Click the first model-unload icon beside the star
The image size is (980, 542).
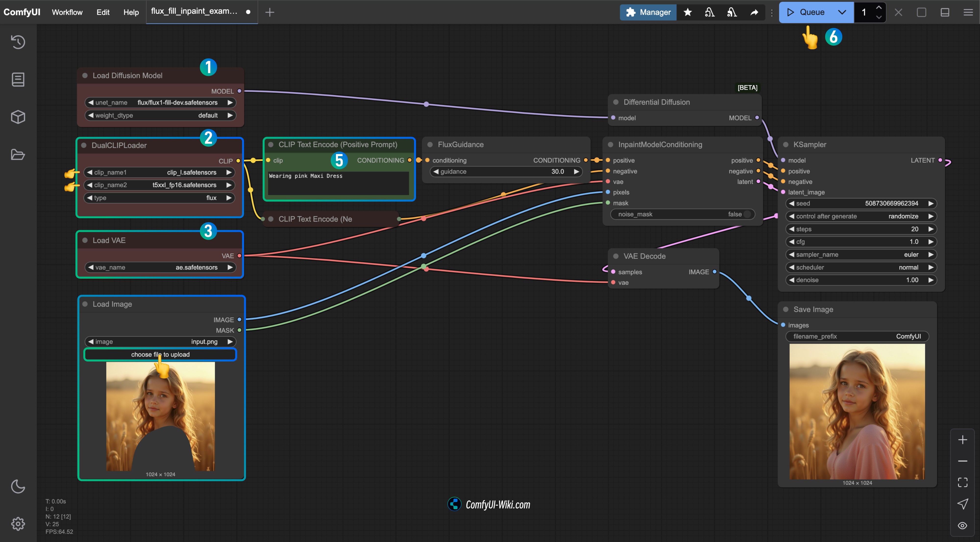pyautogui.click(x=710, y=12)
